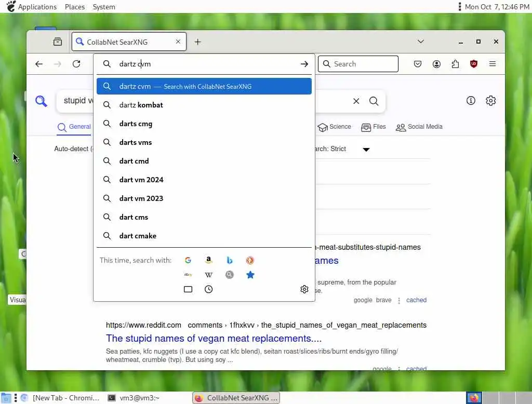Screen dimensions: 532x404
Task: Click the SearXNG magnifier search button
Action: tap(374, 101)
